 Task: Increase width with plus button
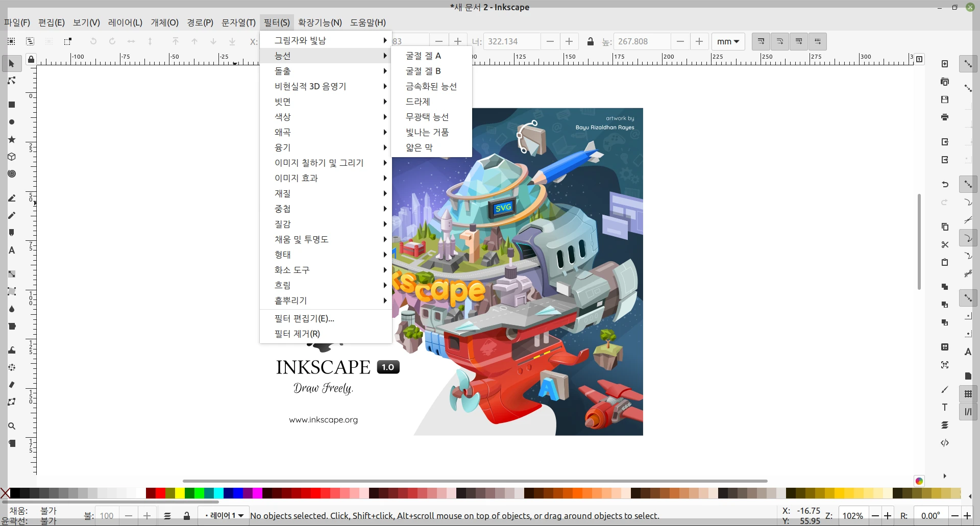[569, 41]
